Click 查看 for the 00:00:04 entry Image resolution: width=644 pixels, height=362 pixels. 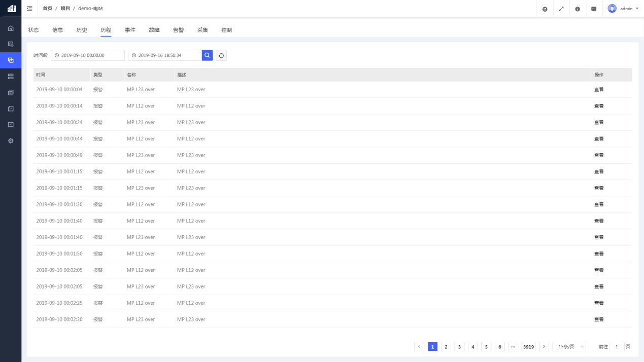pos(599,90)
